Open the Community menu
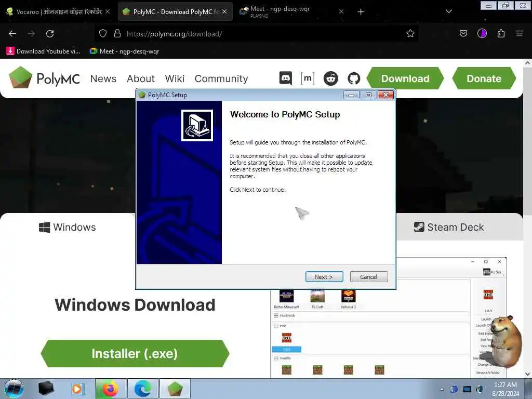532x399 pixels. [x=221, y=78]
